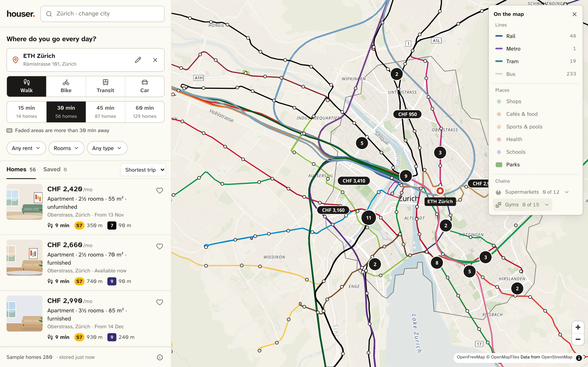Open the Any rent dropdown

pos(26,148)
